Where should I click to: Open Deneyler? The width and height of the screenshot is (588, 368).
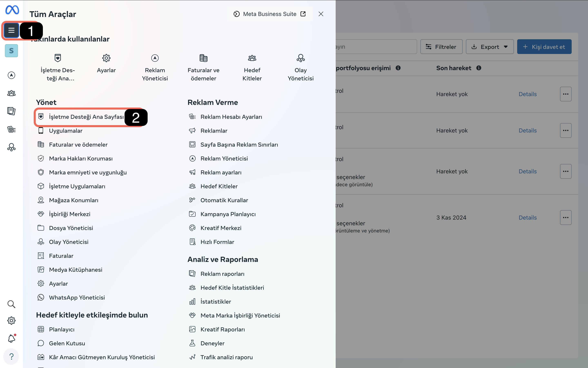[x=207, y=343]
